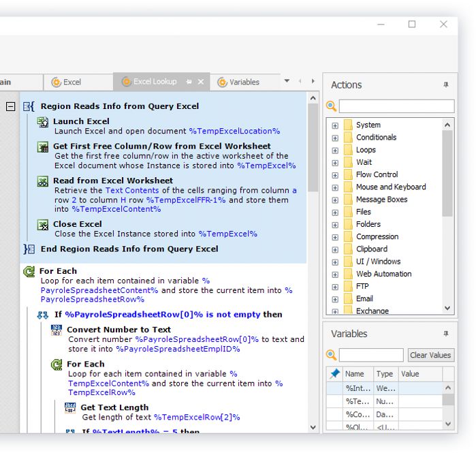Click the Value column header
Image resolution: width=476 pixels, height=453 pixels.
(420, 374)
